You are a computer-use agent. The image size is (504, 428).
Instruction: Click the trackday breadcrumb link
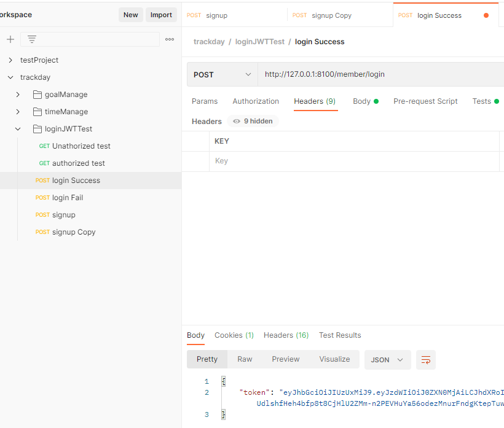[x=209, y=42]
